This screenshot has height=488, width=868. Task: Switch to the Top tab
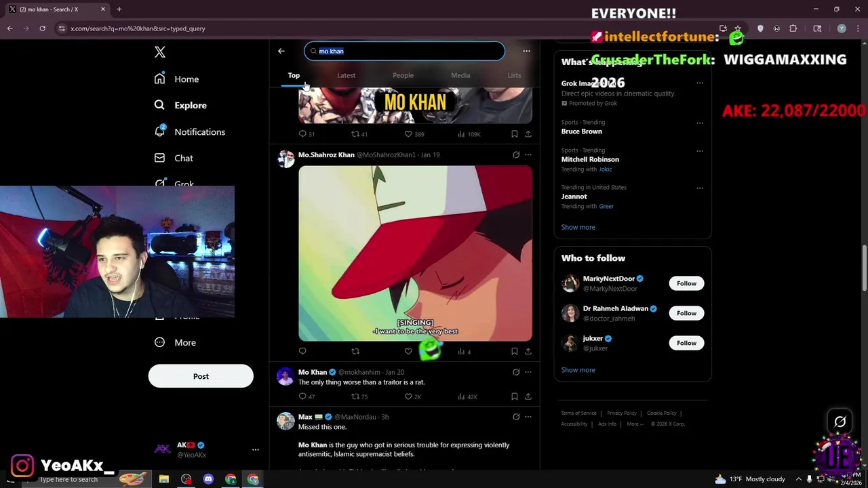pyautogui.click(x=294, y=75)
